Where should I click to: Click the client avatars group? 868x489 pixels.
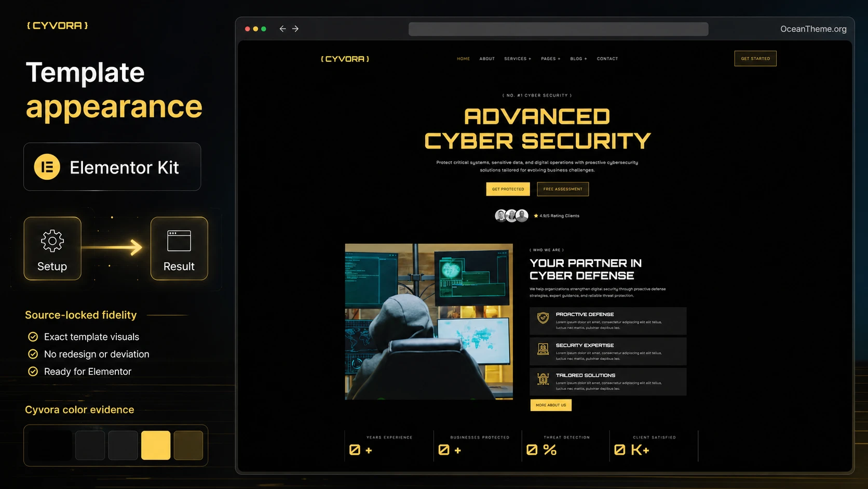511,216
